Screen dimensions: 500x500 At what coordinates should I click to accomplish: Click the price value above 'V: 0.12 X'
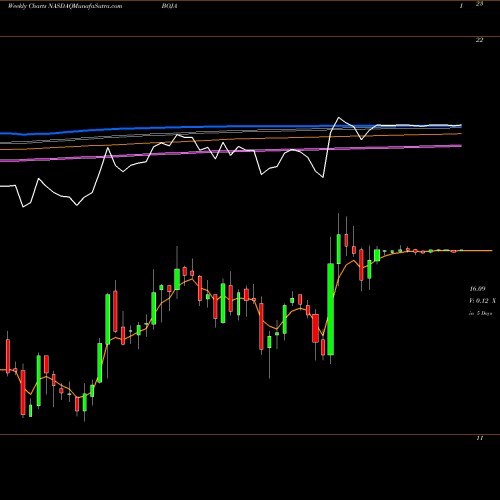click(x=477, y=288)
